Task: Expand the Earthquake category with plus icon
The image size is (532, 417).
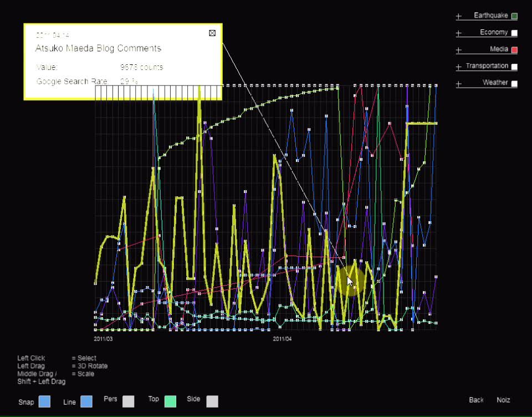Action: (458, 17)
